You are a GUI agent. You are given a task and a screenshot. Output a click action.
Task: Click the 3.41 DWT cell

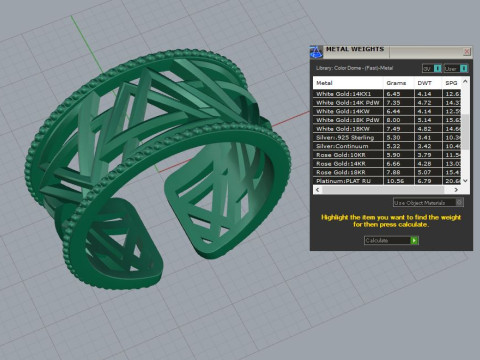(428, 137)
